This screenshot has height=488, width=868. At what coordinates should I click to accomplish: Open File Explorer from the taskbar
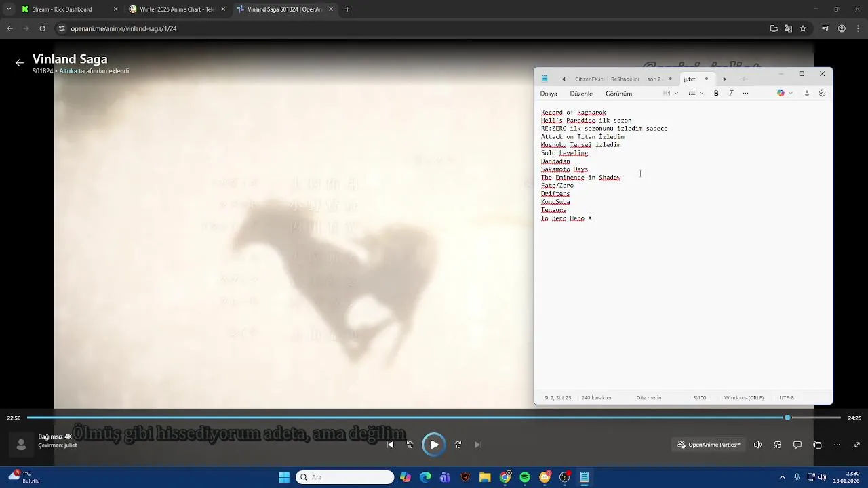(485, 477)
